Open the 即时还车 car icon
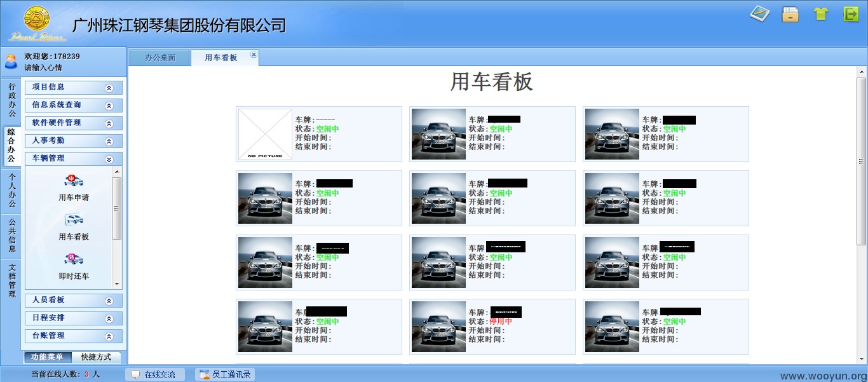The width and height of the screenshot is (868, 382). pos(74,259)
